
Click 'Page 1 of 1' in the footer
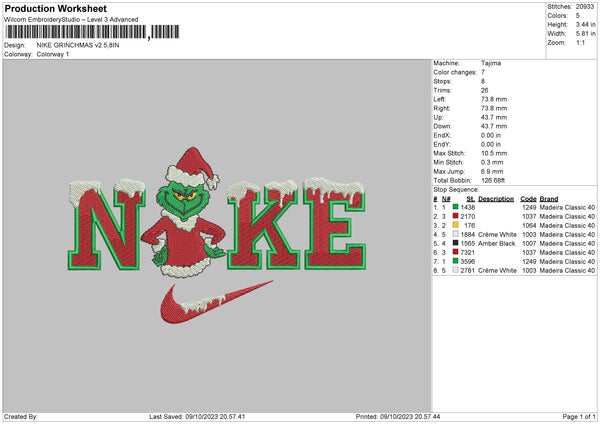click(x=579, y=416)
